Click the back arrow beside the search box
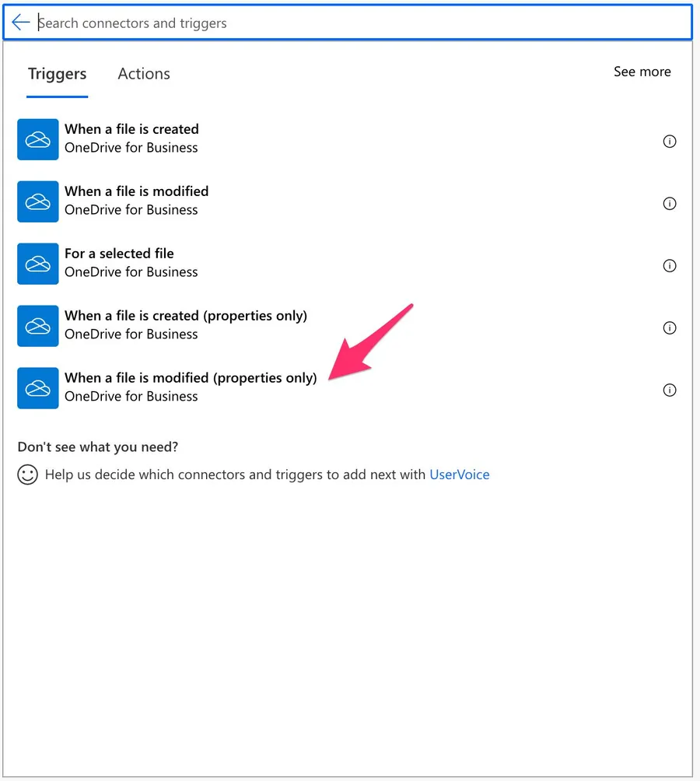The width and height of the screenshot is (700, 781). (21, 23)
